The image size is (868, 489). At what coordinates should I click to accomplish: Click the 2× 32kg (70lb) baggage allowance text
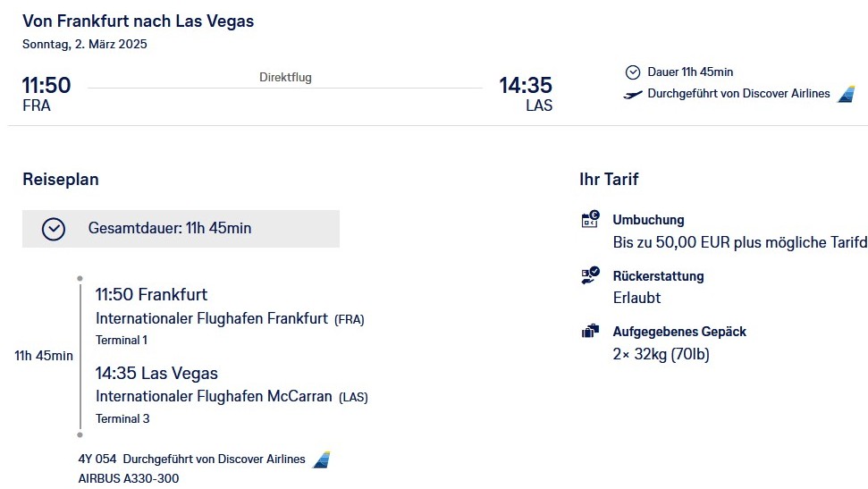point(661,354)
